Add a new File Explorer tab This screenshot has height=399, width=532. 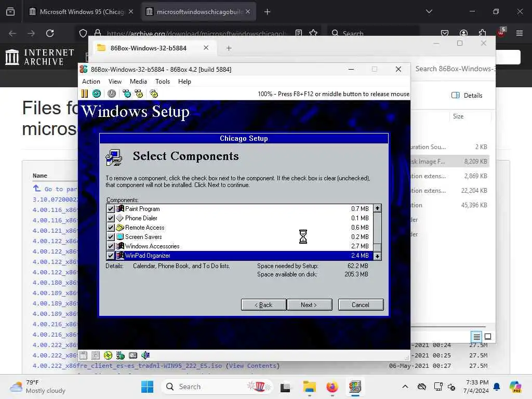pyautogui.click(x=229, y=48)
